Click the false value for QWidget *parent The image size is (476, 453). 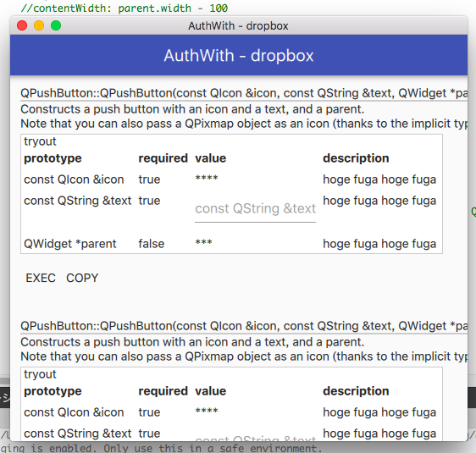point(151,244)
